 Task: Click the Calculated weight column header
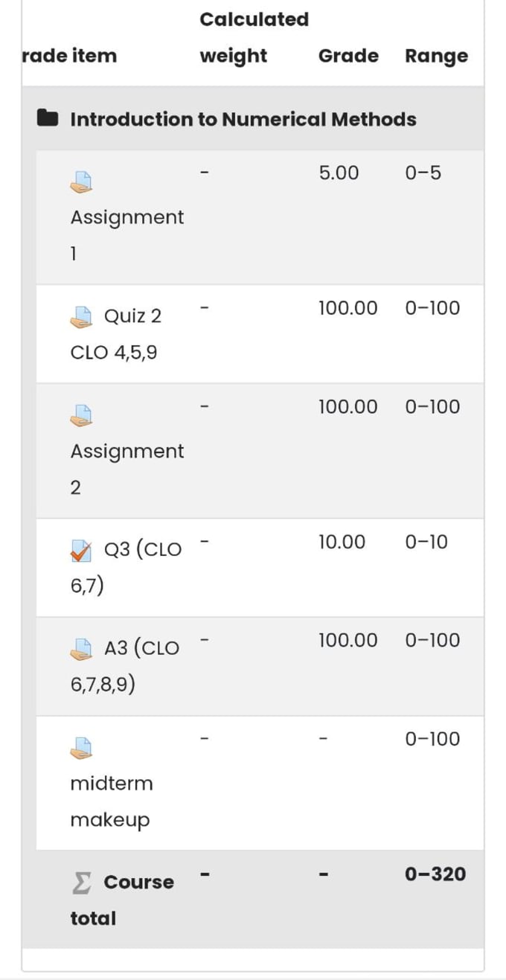(254, 37)
